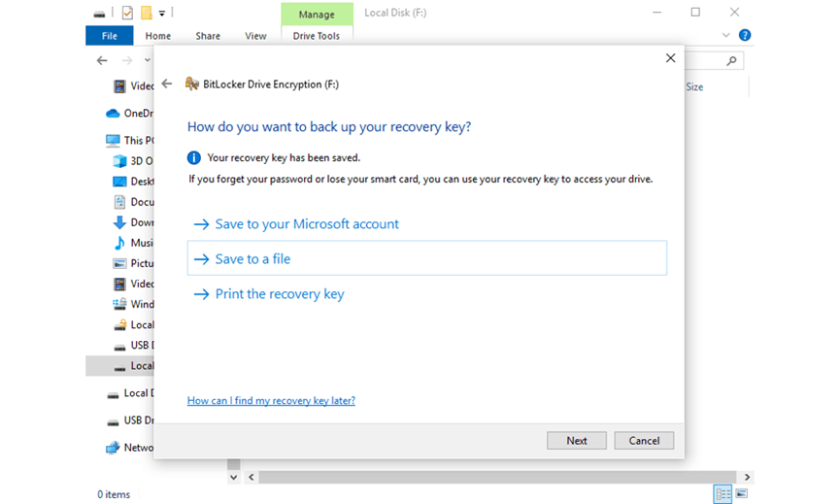The height and width of the screenshot is (504, 840).
Task: Choose Save to a file option
Action: (x=427, y=258)
